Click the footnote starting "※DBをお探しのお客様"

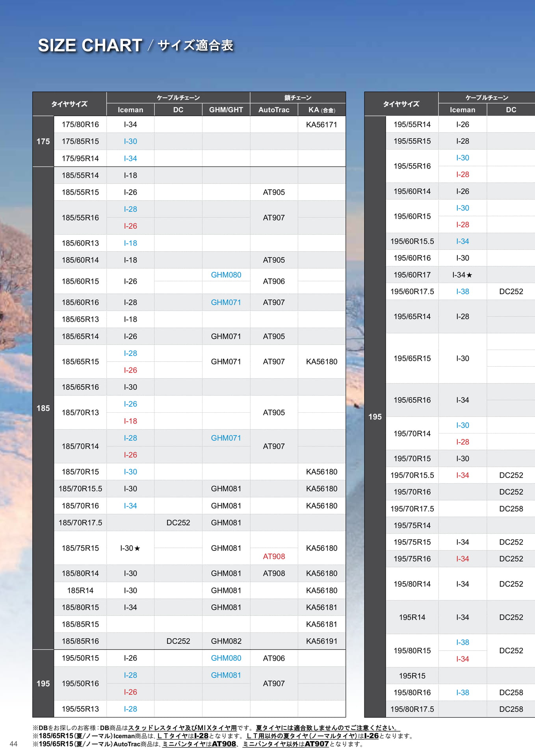coord(216,728)
